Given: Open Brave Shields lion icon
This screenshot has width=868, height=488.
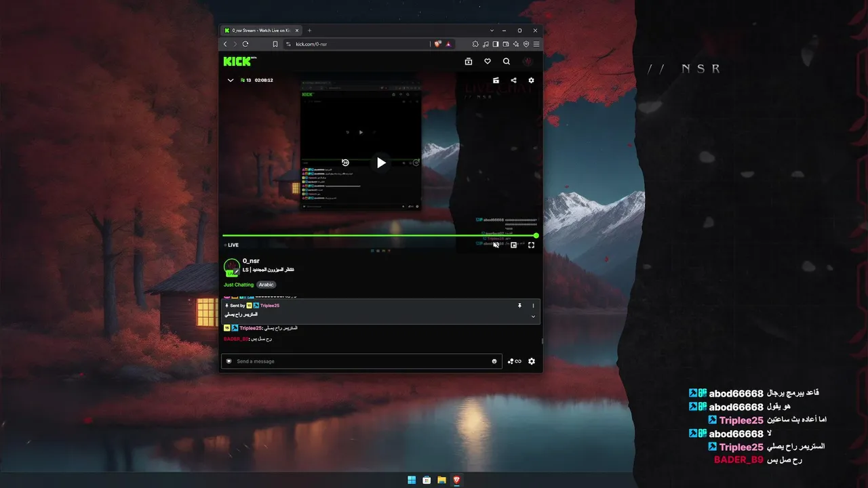Looking at the screenshot, I should click(x=438, y=44).
